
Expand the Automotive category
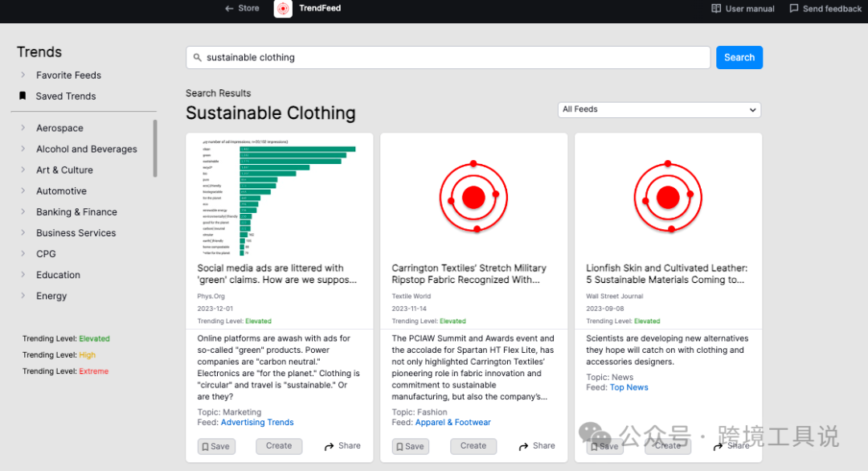click(x=23, y=191)
